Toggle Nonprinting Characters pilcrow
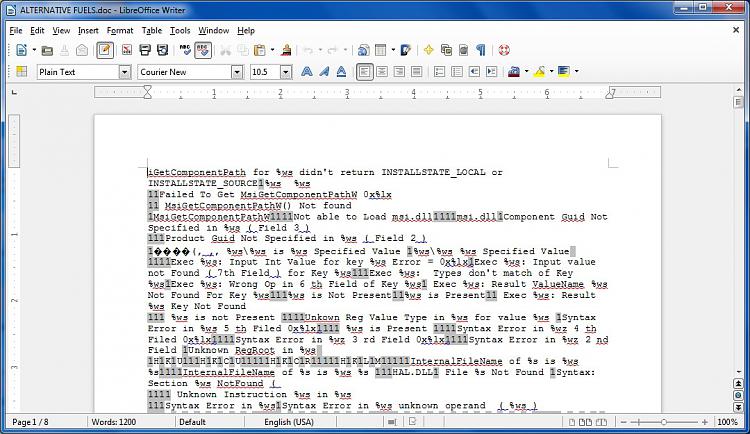Image resolution: width=750 pixels, height=434 pixels. click(x=481, y=50)
